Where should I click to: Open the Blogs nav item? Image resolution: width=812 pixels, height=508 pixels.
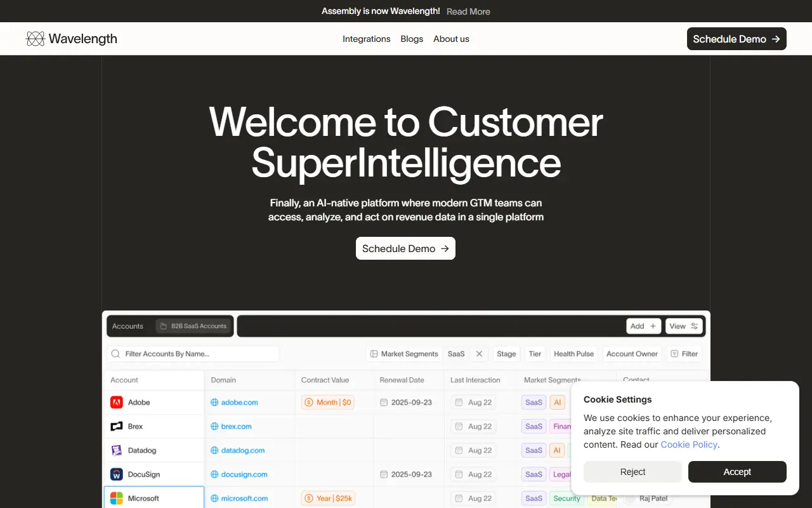click(x=412, y=39)
